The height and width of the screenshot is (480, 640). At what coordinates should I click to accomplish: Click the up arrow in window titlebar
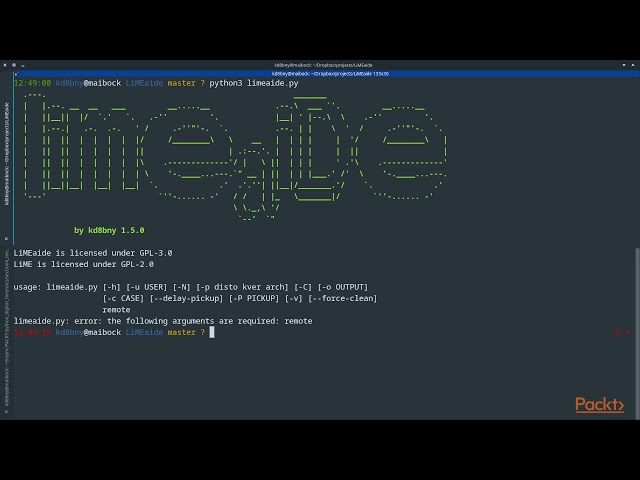633,65
